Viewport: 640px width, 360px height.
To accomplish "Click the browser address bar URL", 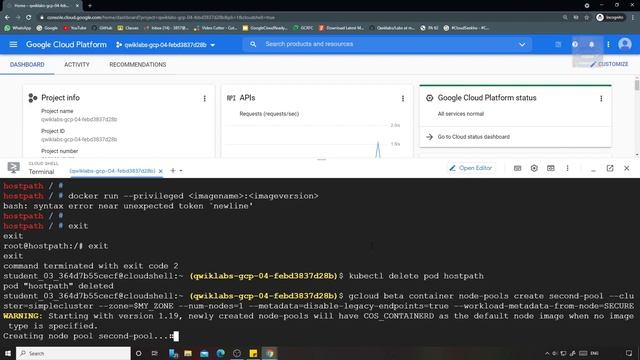I will [161, 18].
